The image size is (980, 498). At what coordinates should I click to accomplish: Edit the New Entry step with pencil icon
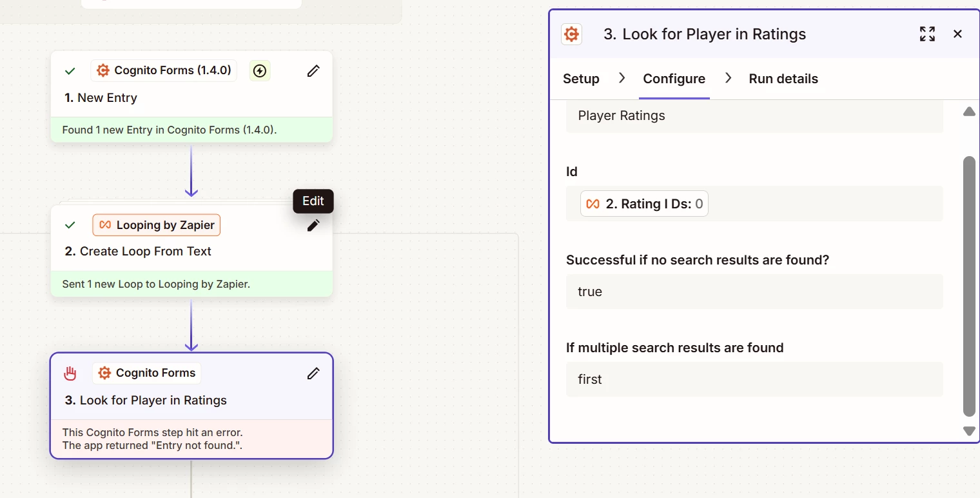click(x=313, y=71)
